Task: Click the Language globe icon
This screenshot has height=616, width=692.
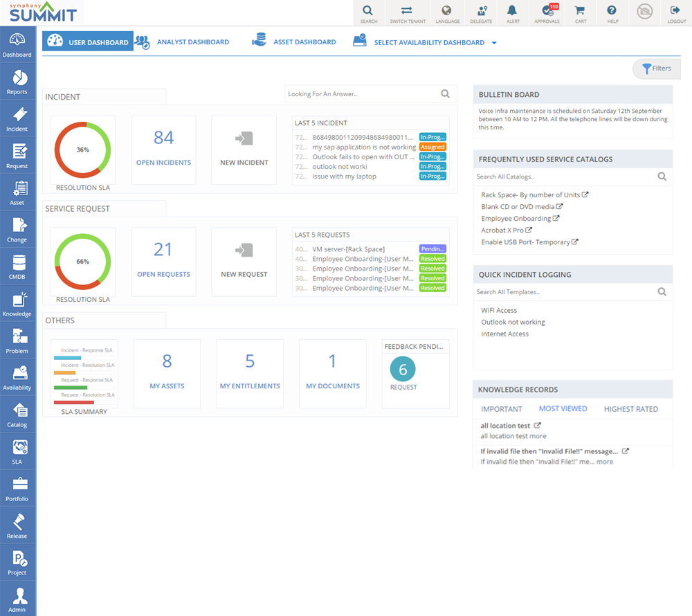Action: click(447, 13)
